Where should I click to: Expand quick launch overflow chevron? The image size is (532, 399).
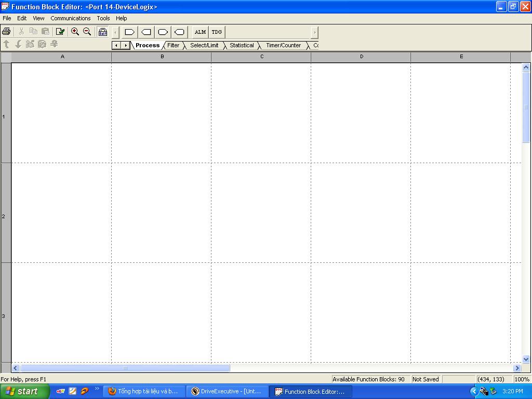click(97, 389)
